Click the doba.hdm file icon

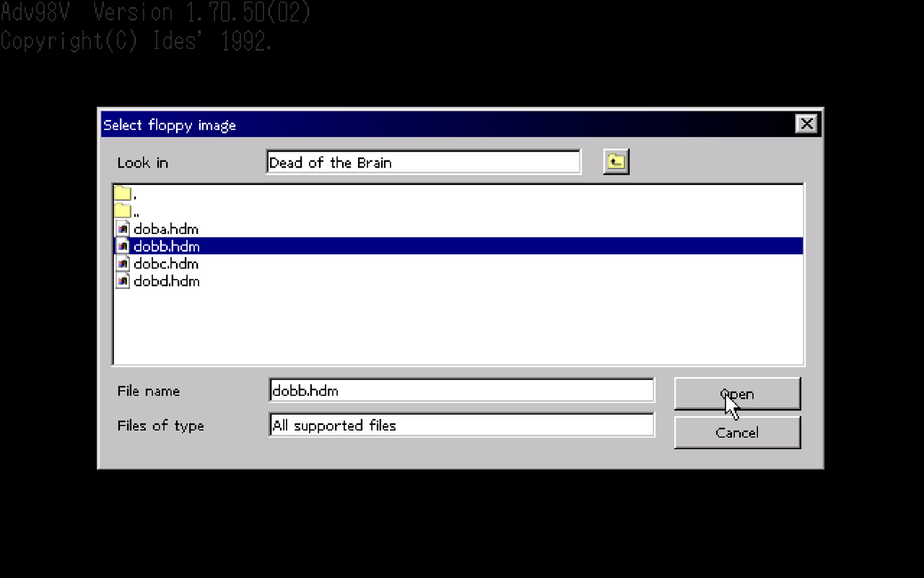click(x=123, y=228)
